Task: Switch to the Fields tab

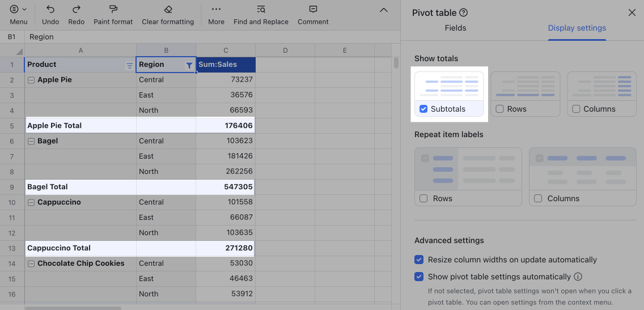Action: click(x=455, y=28)
